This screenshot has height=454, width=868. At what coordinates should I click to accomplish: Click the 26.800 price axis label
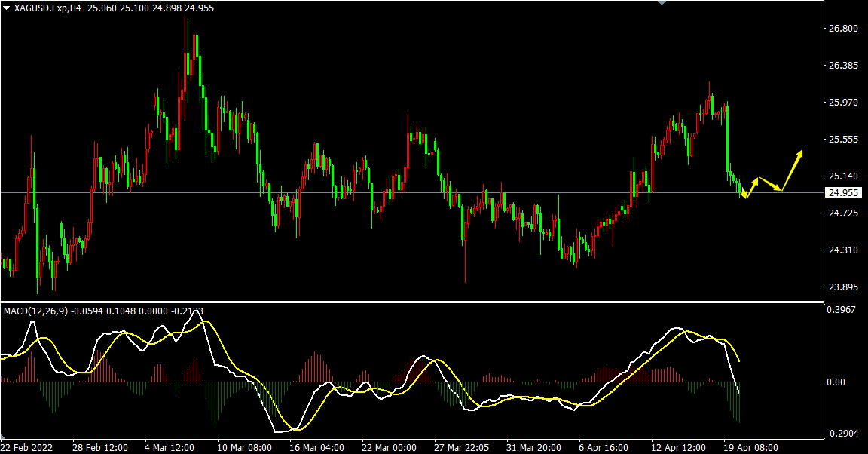point(843,29)
